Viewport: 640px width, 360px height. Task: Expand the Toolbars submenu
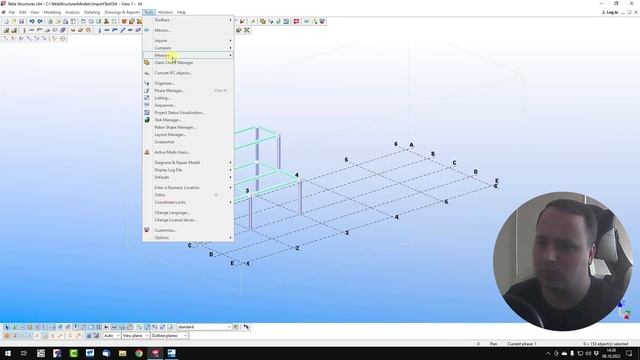tap(188, 20)
